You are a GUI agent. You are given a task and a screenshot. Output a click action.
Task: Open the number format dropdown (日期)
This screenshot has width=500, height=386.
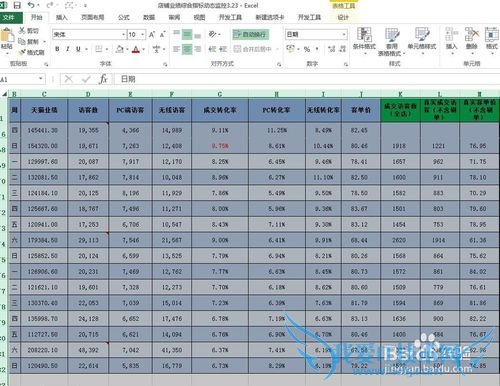click(x=344, y=34)
